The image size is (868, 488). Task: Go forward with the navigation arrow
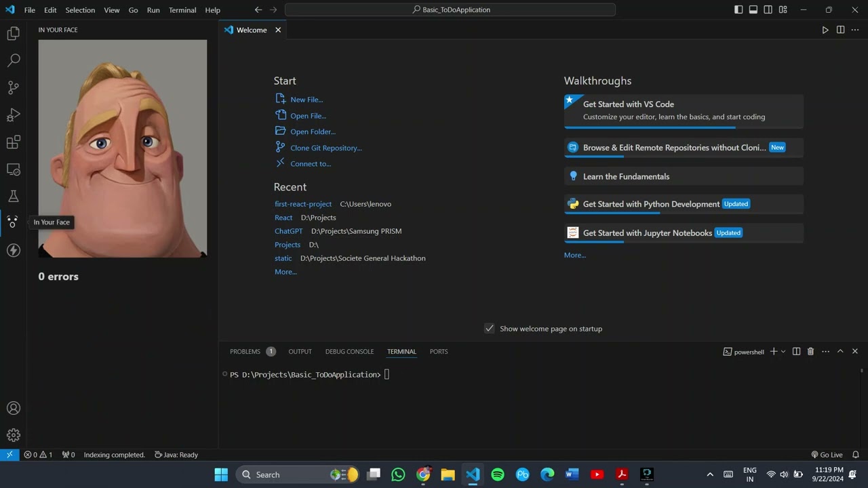click(273, 9)
